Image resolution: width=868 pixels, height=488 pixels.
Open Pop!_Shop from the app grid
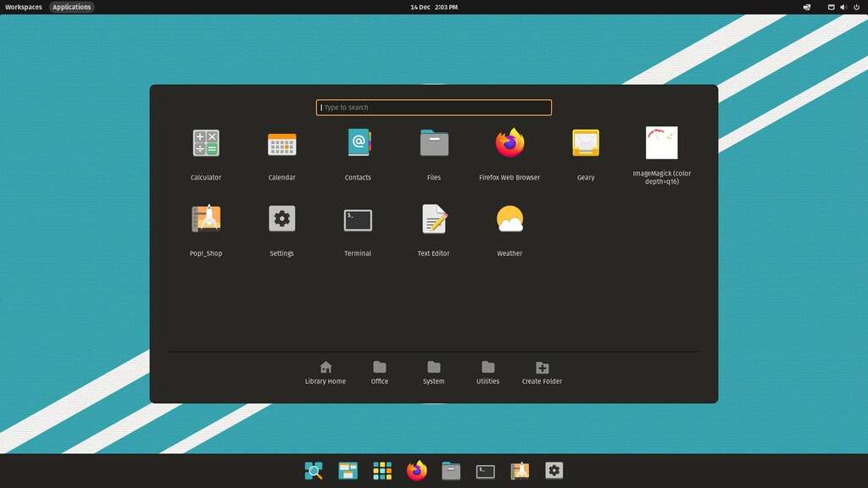coord(206,219)
